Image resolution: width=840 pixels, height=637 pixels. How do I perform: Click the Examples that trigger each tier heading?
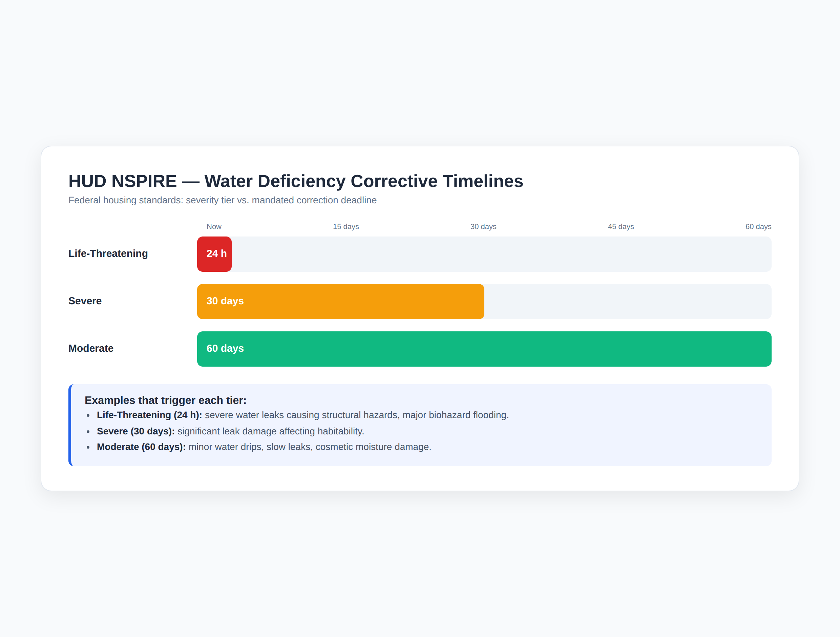166,400
